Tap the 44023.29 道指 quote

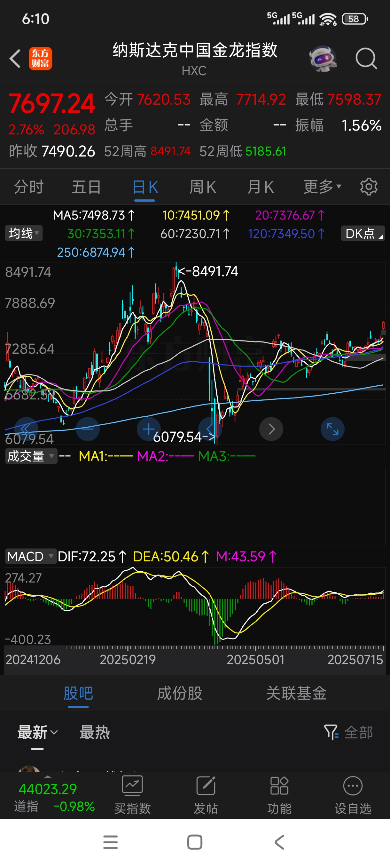(48, 789)
